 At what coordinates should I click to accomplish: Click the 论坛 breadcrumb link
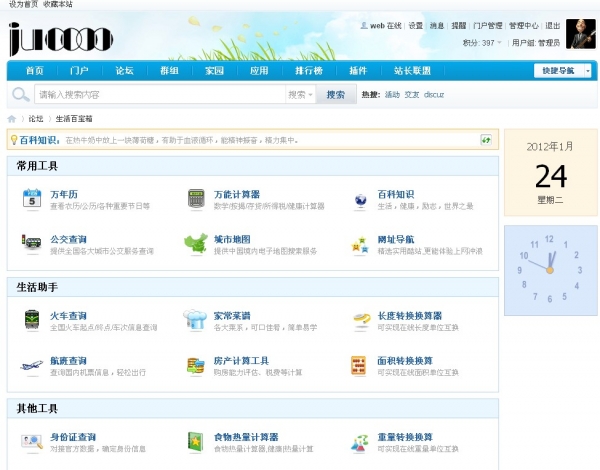(36, 119)
